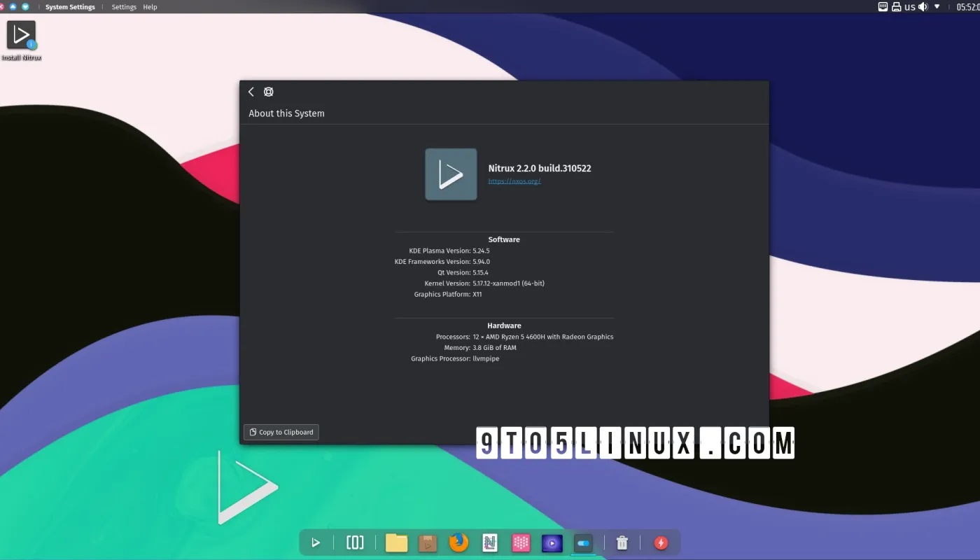Launch Firefox from the dock

pyautogui.click(x=458, y=542)
